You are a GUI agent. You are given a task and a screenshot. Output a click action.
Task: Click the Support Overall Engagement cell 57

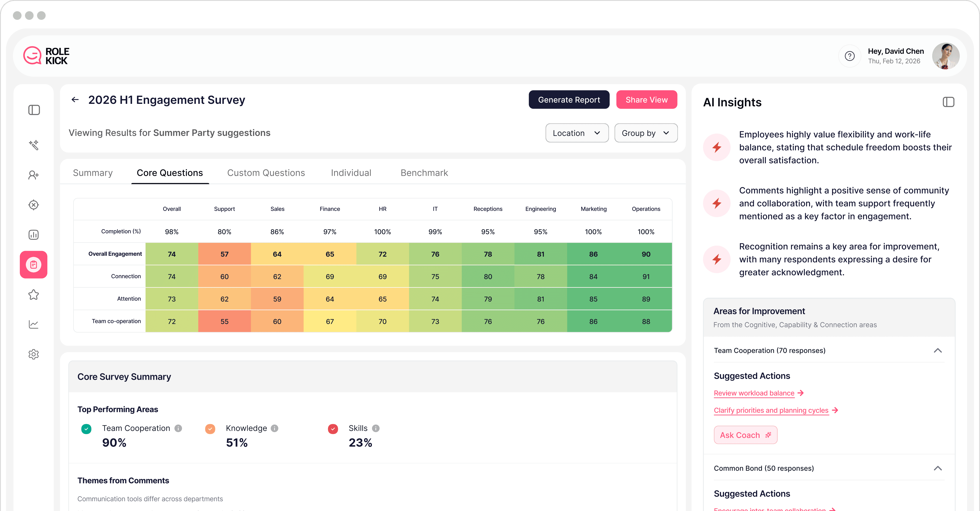click(225, 254)
